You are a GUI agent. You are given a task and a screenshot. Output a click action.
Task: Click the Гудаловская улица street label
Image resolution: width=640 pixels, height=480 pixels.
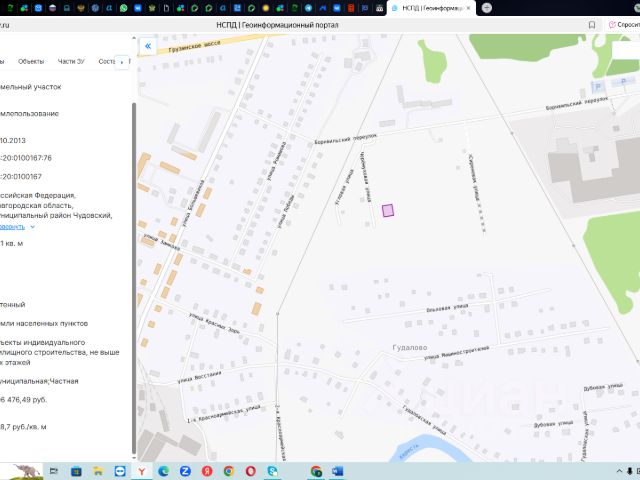coord(424,420)
